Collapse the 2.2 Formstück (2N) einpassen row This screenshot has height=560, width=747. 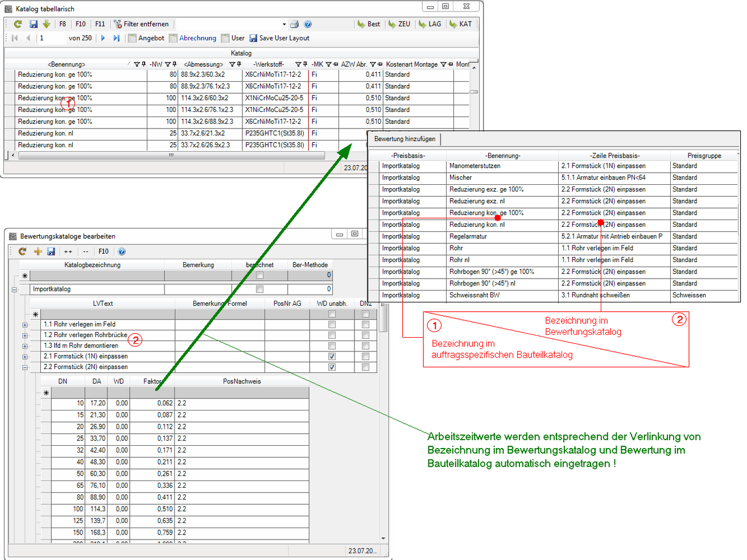coord(25,367)
